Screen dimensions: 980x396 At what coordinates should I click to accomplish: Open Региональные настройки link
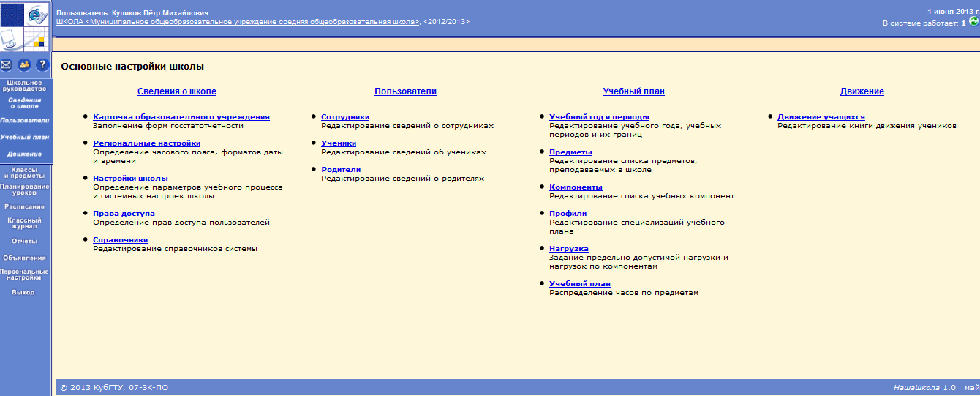click(x=146, y=143)
